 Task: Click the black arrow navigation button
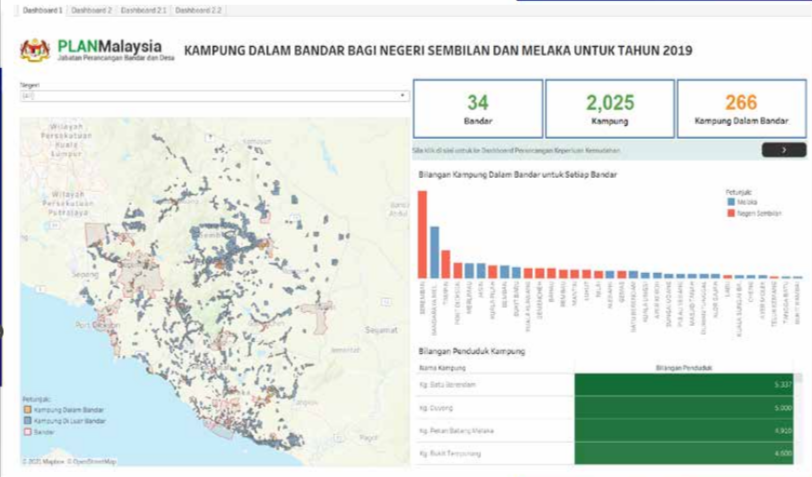coord(783,150)
